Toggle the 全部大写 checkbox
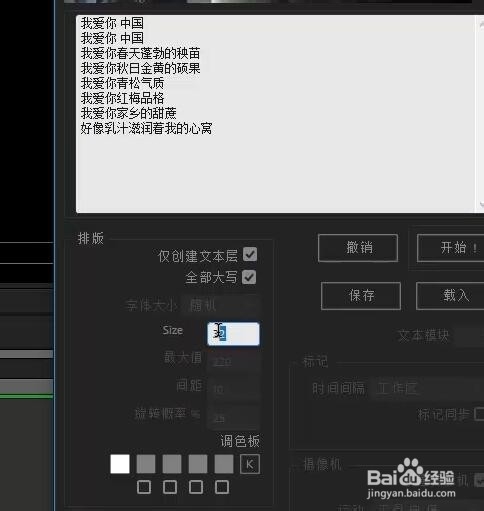The image size is (484, 511). (249, 277)
